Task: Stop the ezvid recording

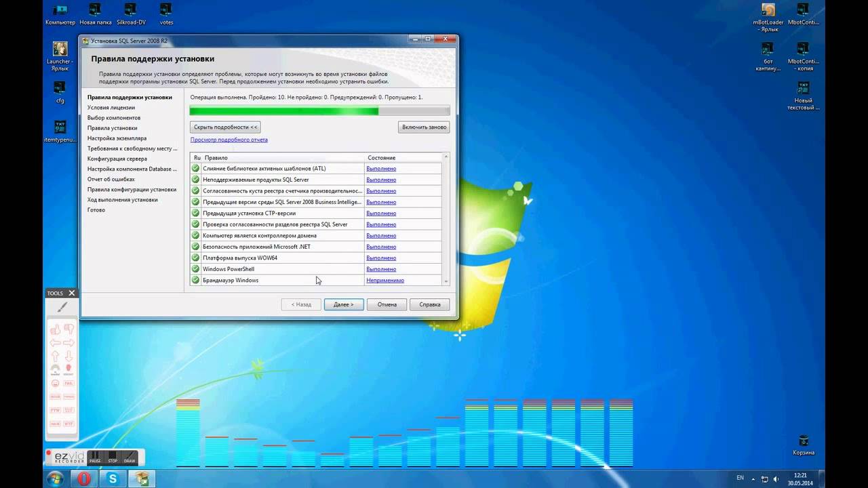Action: (113, 457)
